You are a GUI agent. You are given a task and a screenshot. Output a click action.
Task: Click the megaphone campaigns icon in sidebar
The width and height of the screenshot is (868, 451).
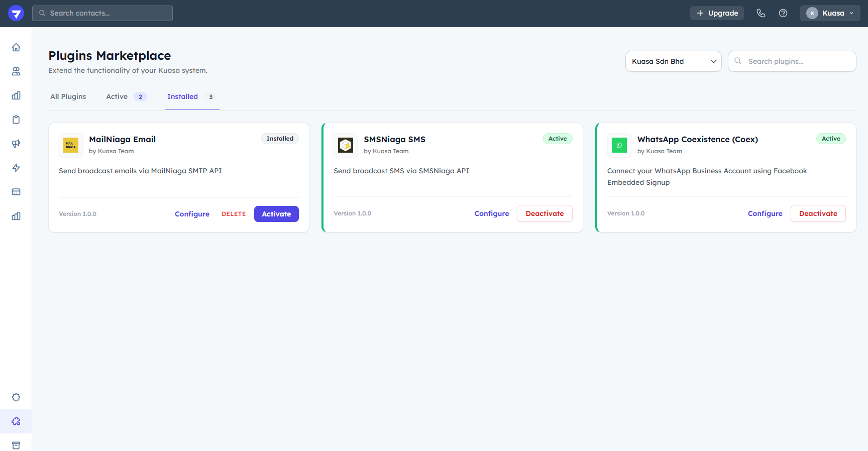16,144
